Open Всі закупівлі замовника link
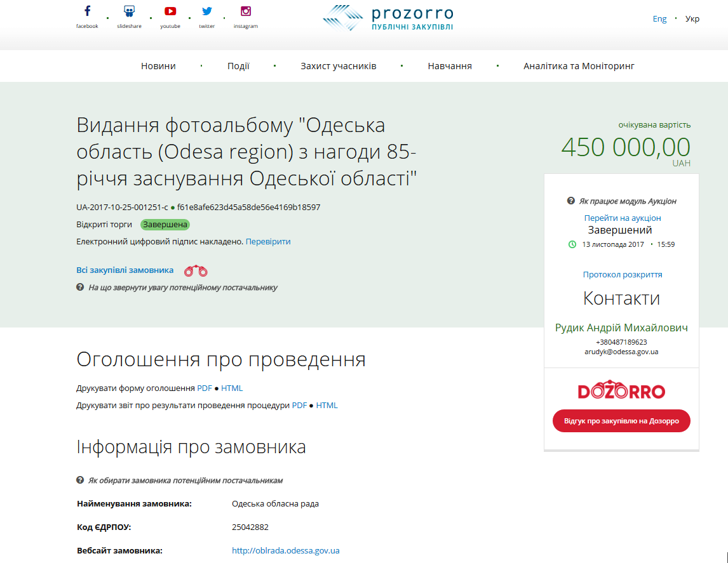Viewport: 728px width, 563px height. click(x=125, y=270)
